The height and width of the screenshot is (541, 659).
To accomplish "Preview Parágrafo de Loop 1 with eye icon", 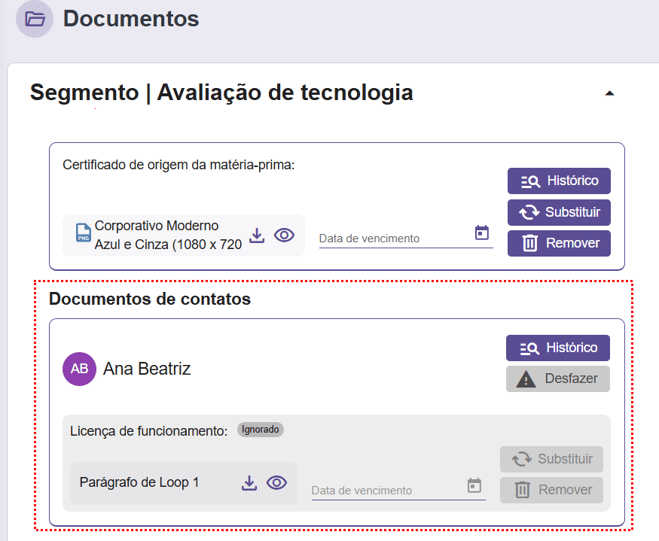I will pos(277,483).
